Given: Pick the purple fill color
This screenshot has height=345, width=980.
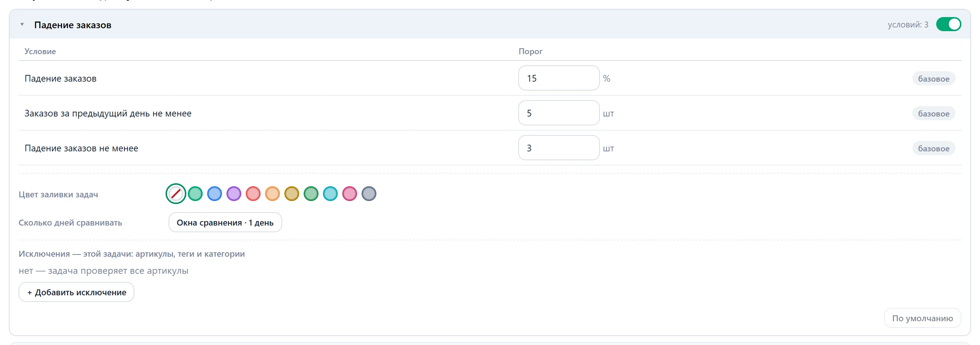Looking at the screenshot, I should (x=234, y=194).
